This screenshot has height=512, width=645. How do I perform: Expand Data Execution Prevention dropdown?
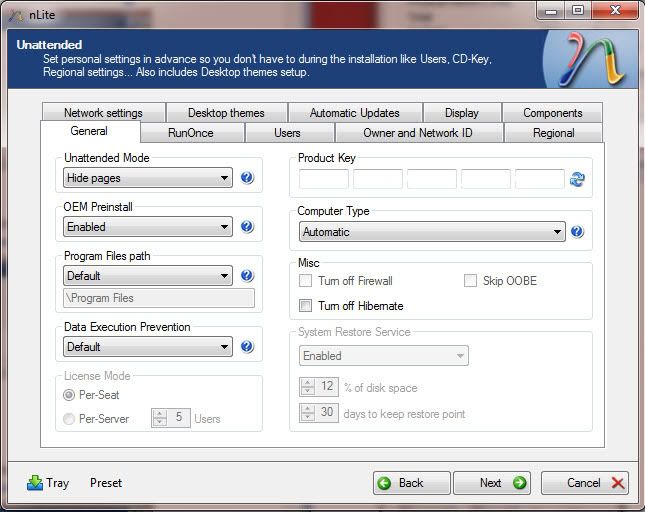pos(148,347)
